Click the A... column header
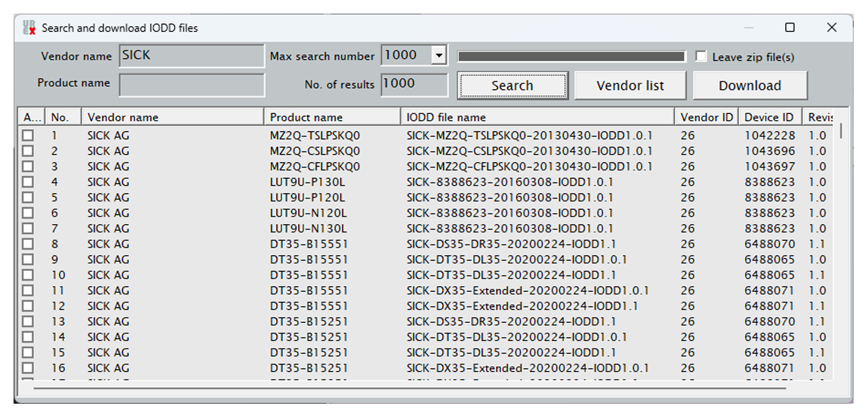 32,117
